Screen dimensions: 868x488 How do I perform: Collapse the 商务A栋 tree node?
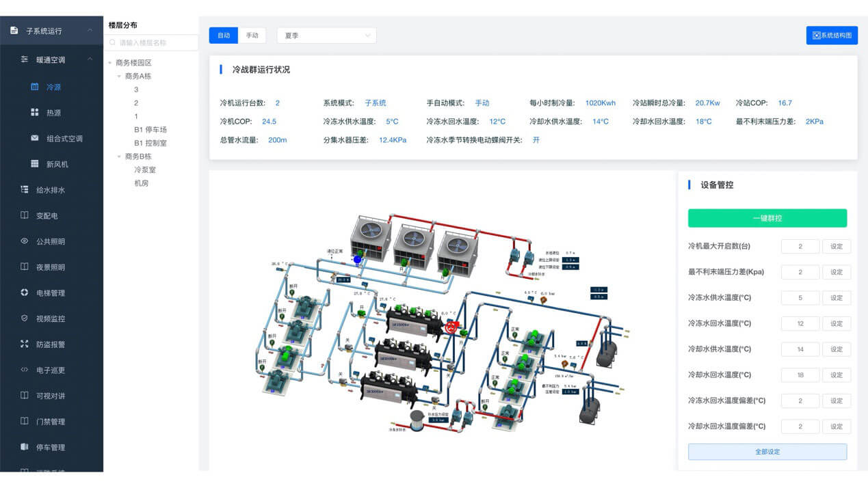(119, 76)
